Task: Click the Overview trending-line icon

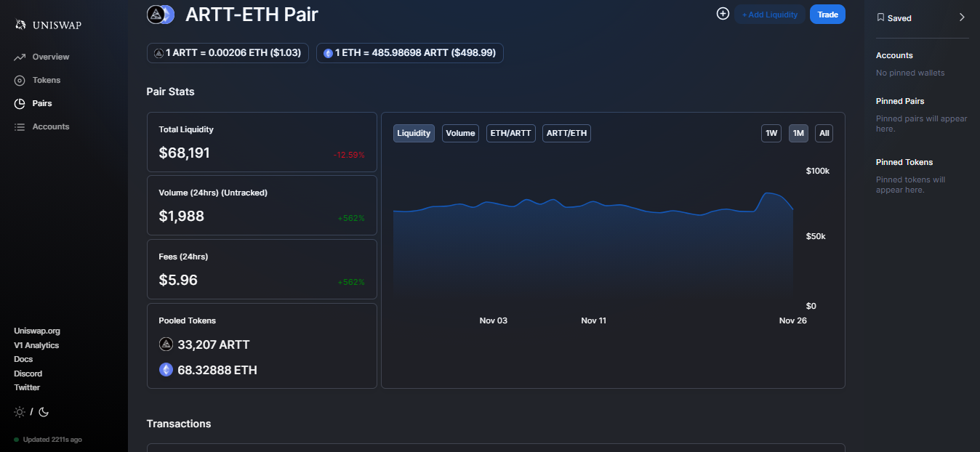Action: pyautogui.click(x=20, y=57)
